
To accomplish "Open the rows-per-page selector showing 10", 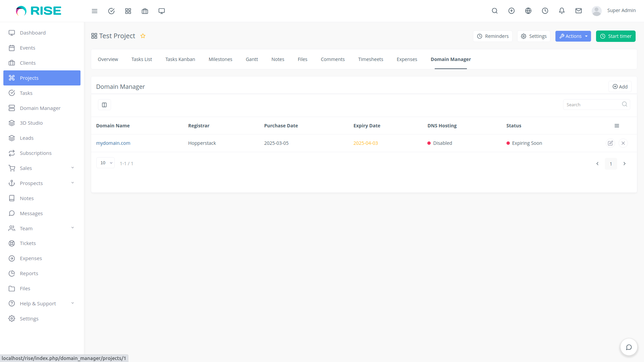I will pos(105,163).
